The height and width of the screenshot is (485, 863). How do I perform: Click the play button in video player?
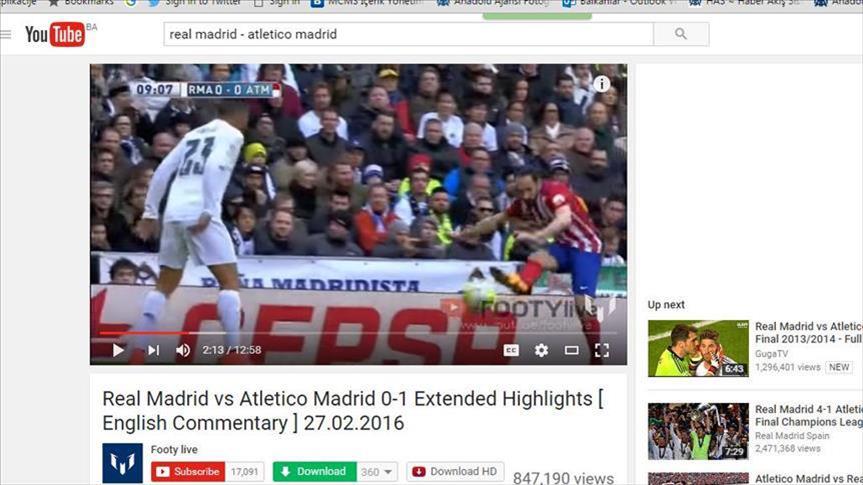[x=118, y=350]
